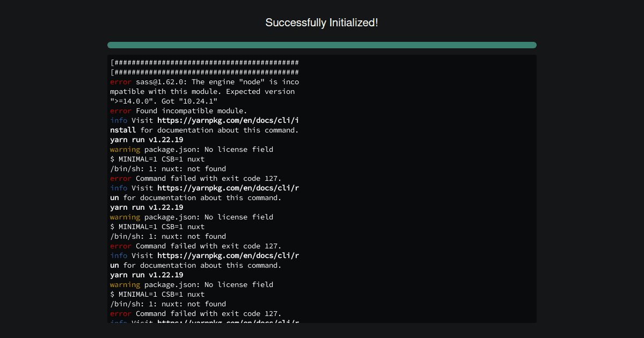Click the sass@1.62.0 error line
This screenshot has width=644, height=338.
204,82
